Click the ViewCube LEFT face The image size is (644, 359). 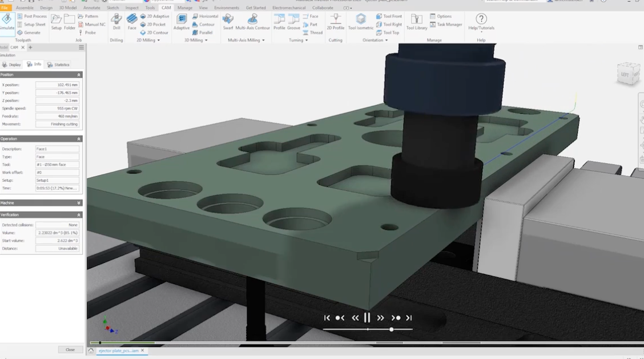tap(625, 74)
